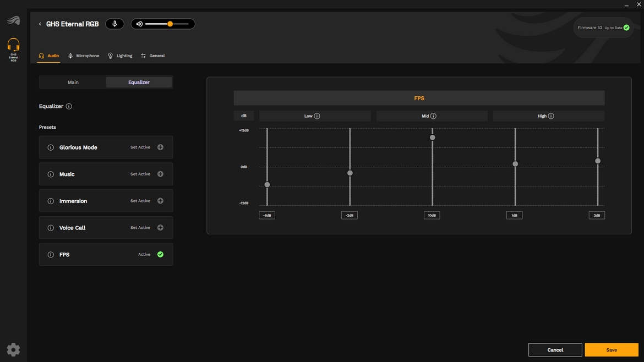Click the Glorious logo in the sidebar
644x362 pixels.
14,20
